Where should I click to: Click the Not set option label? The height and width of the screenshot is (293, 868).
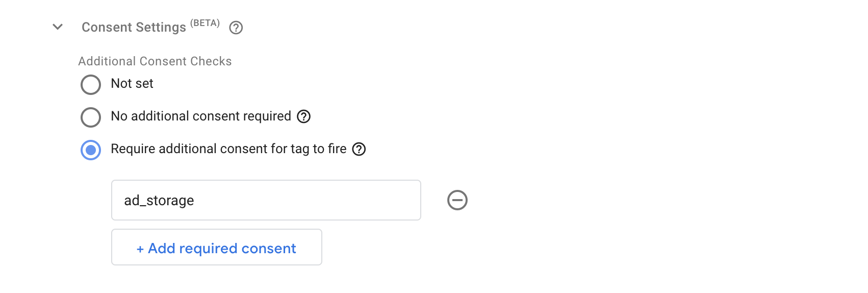pos(132,83)
